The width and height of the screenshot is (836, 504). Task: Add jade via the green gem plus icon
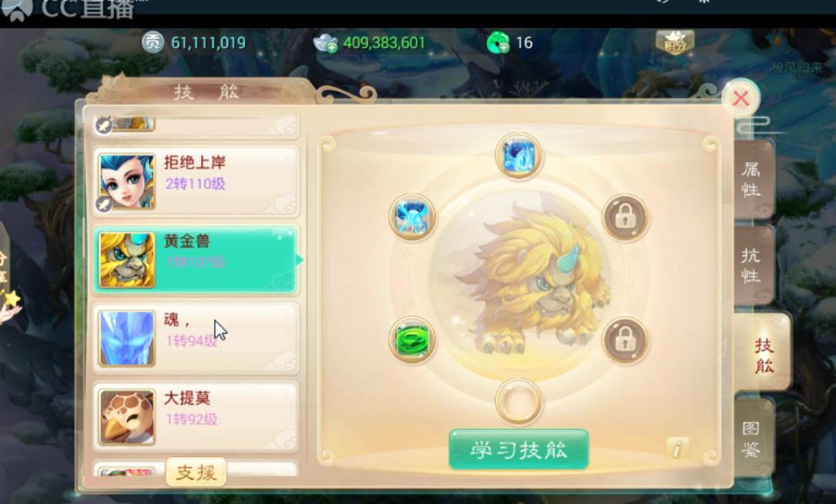(x=498, y=42)
